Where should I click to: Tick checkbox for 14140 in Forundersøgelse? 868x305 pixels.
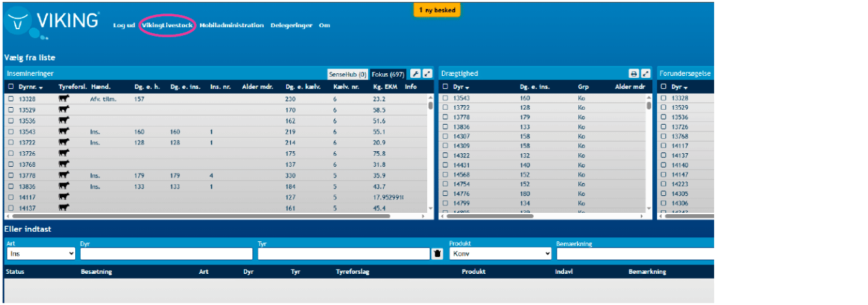click(x=665, y=165)
